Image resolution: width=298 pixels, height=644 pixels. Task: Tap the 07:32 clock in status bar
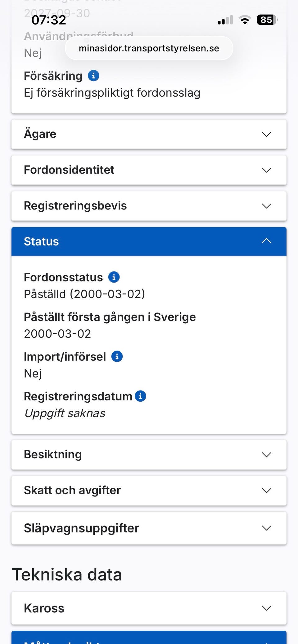[x=49, y=20]
